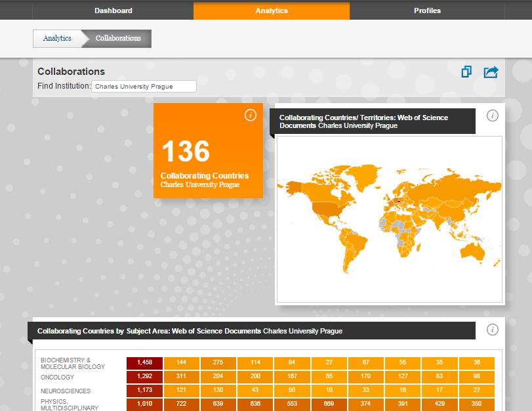This screenshot has height=411, width=532.
Task: Click the 722 heatmap cell
Action: click(182, 404)
